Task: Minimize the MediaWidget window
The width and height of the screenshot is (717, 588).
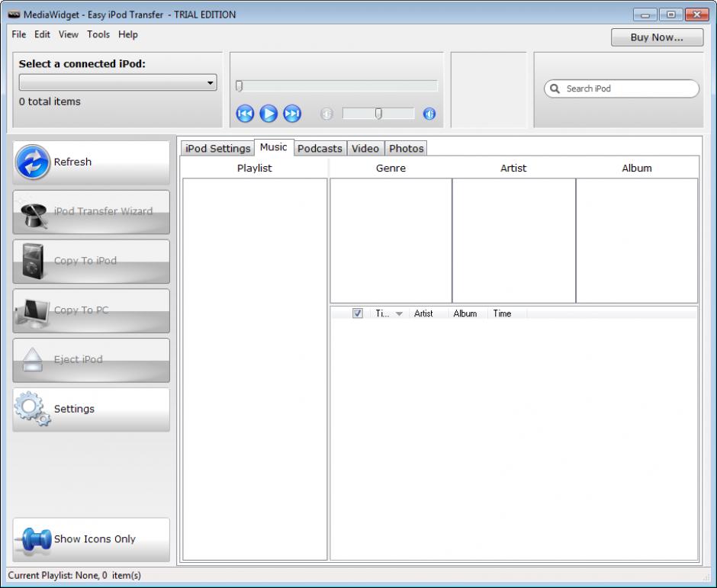Action: 645,14
